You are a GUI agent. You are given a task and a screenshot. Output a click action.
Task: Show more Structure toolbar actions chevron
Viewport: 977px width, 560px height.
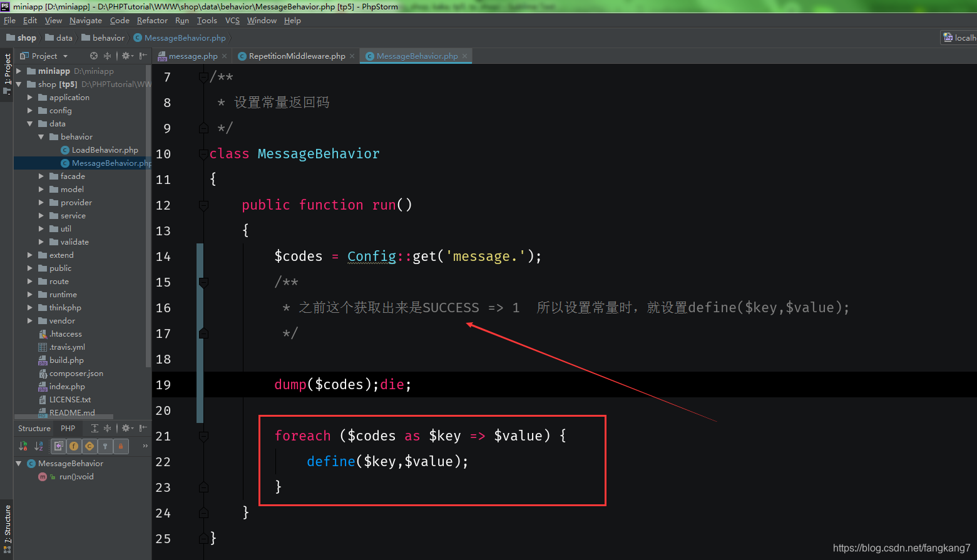[145, 446]
